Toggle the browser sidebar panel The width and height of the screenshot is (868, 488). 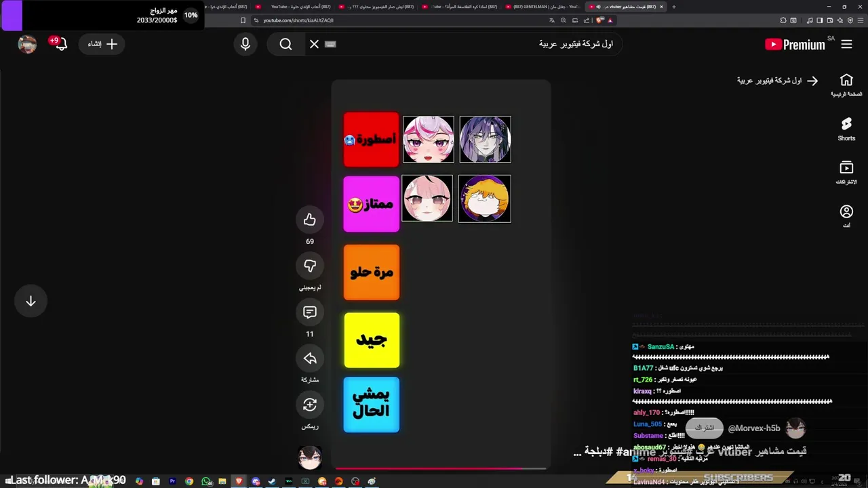[x=819, y=20]
